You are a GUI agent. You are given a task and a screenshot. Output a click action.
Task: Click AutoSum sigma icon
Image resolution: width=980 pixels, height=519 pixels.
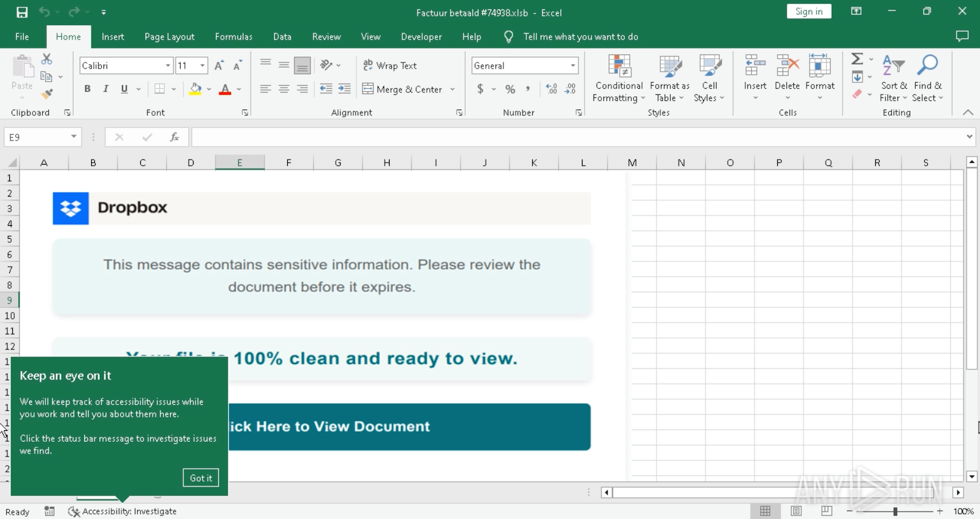coord(858,59)
